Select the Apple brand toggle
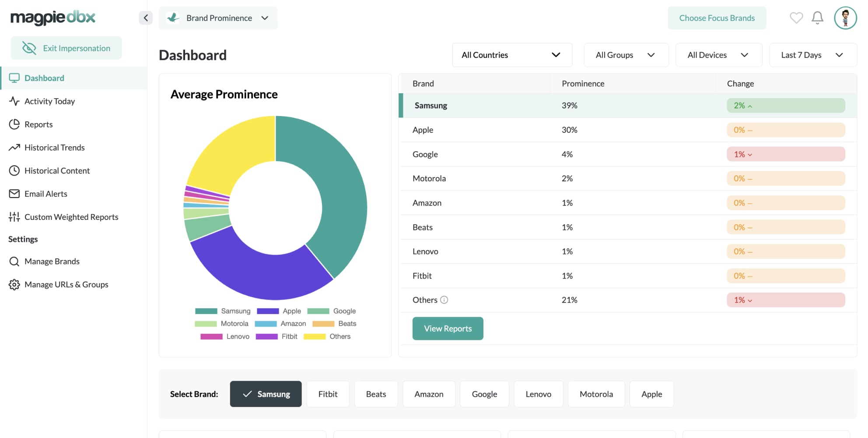 651,394
